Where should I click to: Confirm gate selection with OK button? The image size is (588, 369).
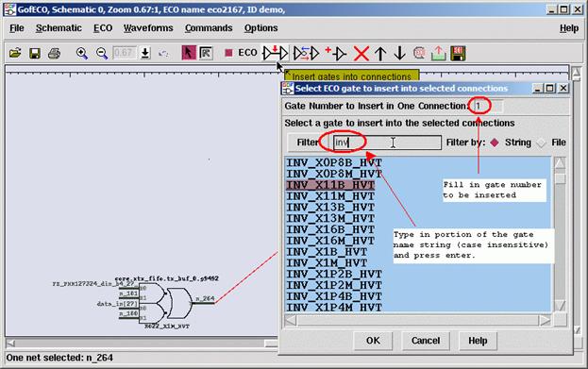pyautogui.click(x=373, y=341)
